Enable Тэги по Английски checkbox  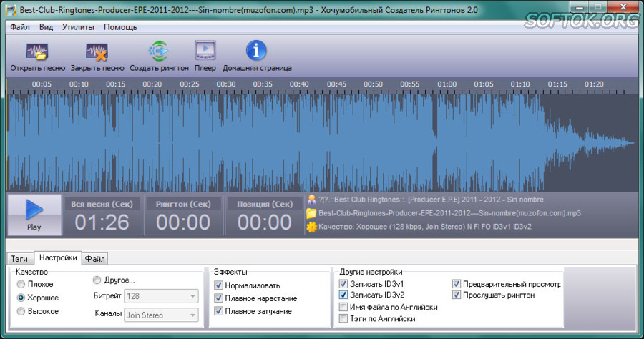[343, 318]
